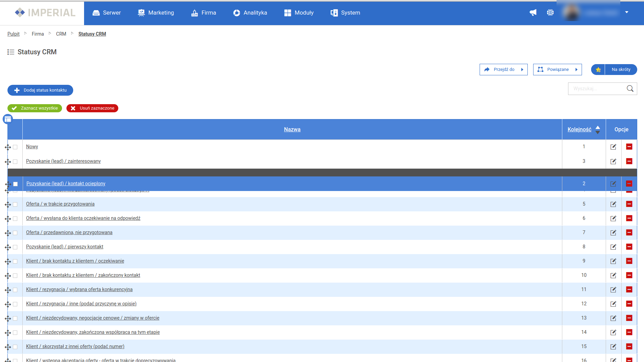Image resolution: width=644 pixels, height=362 pixels.
Task: Open the Analityka menu
Action: click(x=250, y=13)
